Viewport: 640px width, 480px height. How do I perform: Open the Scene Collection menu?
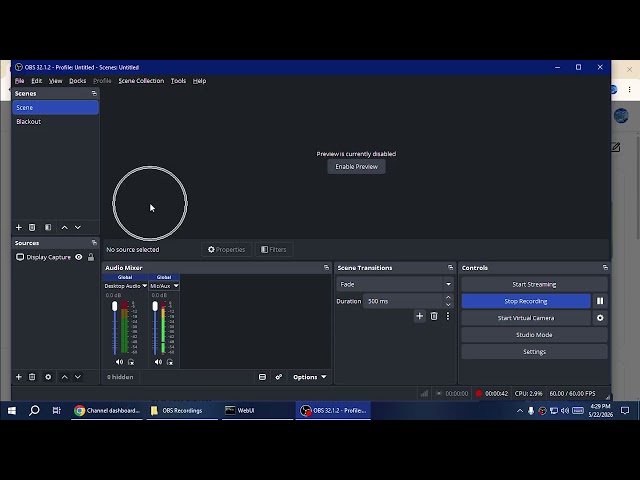pos(141,81)
